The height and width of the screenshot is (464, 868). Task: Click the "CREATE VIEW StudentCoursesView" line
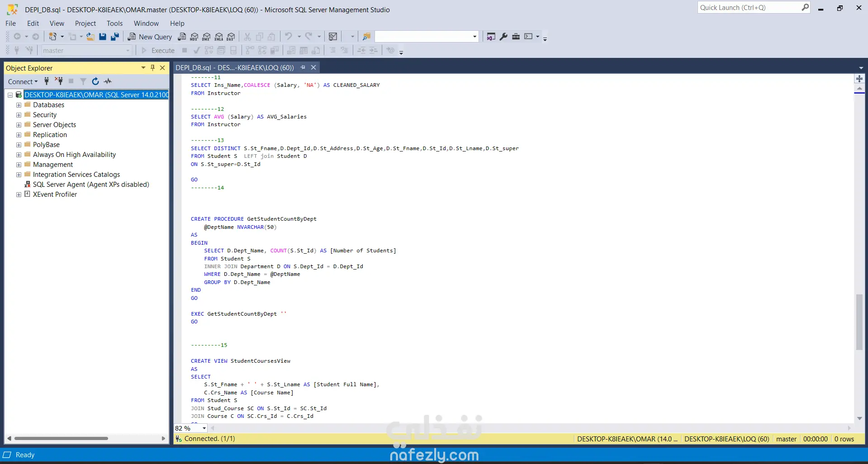241,361
